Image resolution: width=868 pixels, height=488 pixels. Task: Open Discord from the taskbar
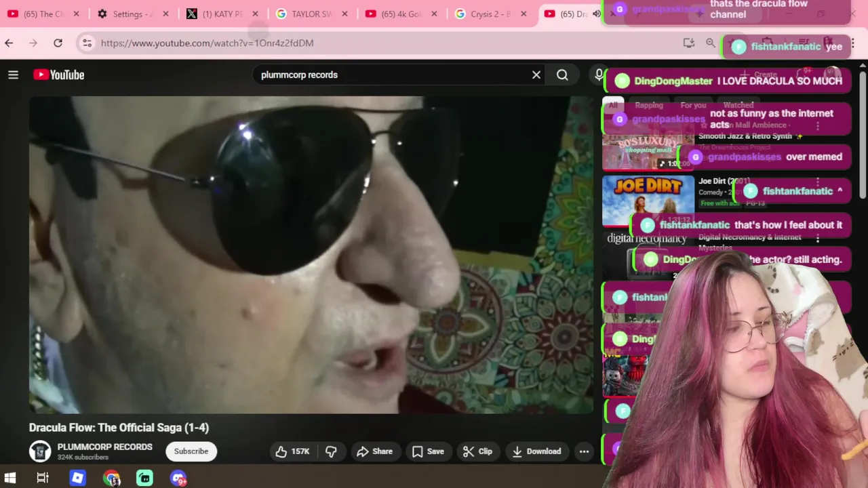(178, 478)
